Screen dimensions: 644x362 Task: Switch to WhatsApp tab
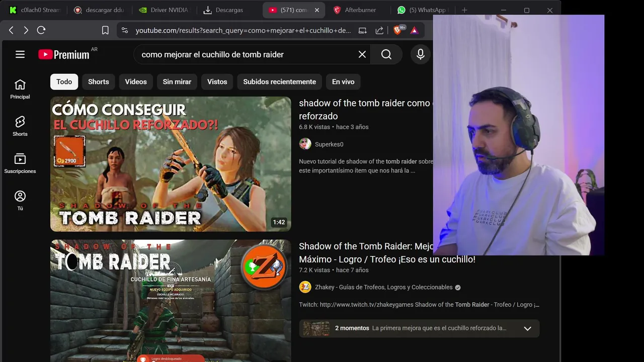coord(423,10)
